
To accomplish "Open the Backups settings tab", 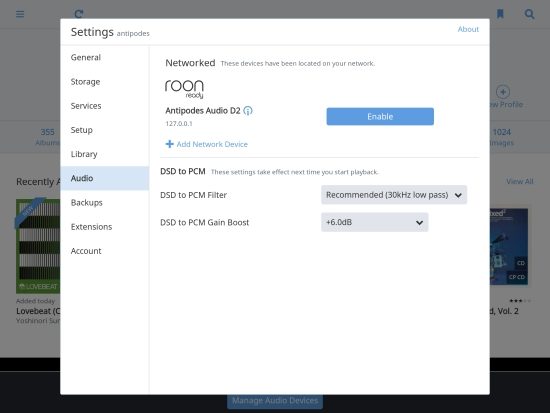I will click(105, 202).
